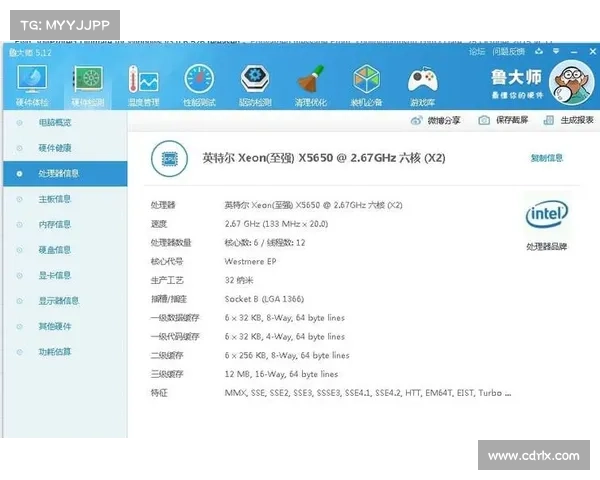Select 主板信息 motherboard info

coord(55,198)
